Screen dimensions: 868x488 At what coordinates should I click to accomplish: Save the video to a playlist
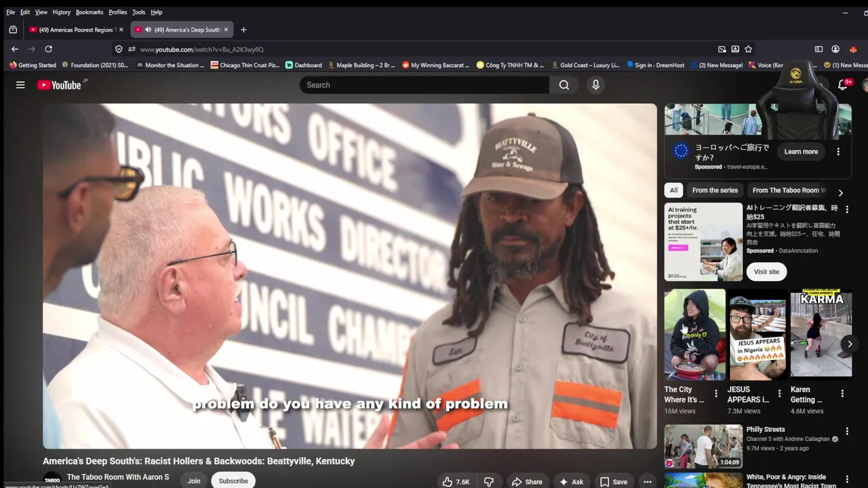613,482
